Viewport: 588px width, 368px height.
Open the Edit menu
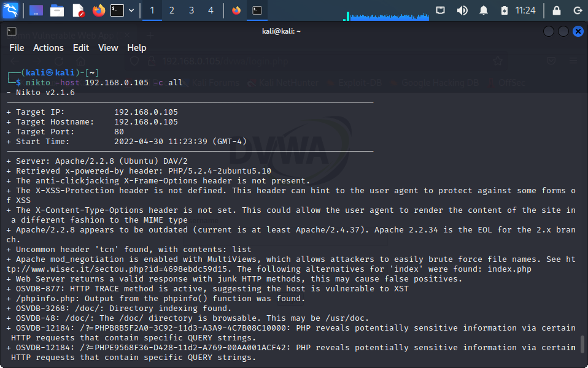[x=81, y=48]
